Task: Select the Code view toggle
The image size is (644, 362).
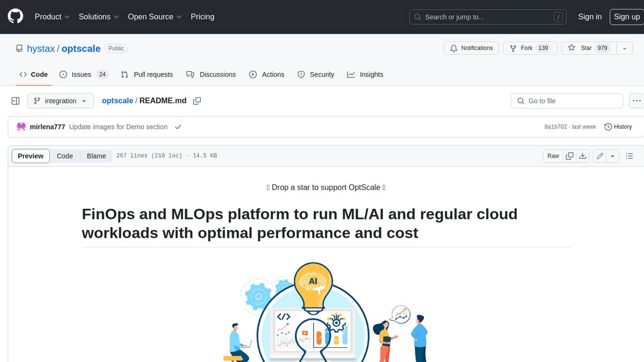Action: [65, 156]
